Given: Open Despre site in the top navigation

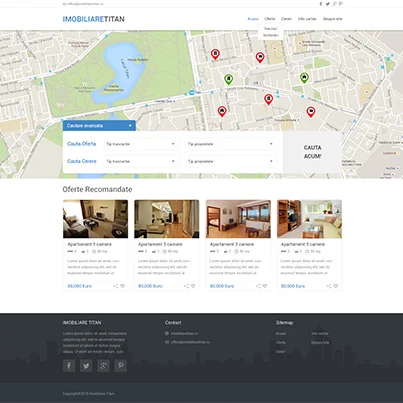Looking at the screenshot, I should [x=332, y=19].
